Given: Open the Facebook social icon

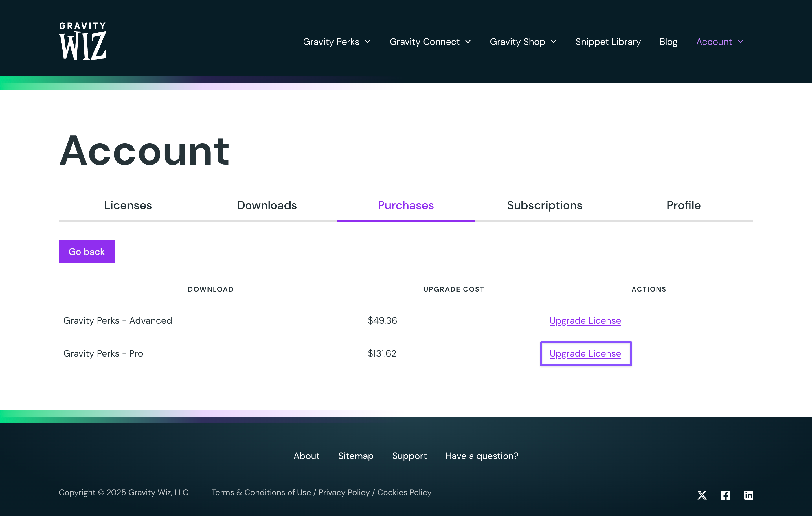Looking at the screenshot, I should point(725,495).
